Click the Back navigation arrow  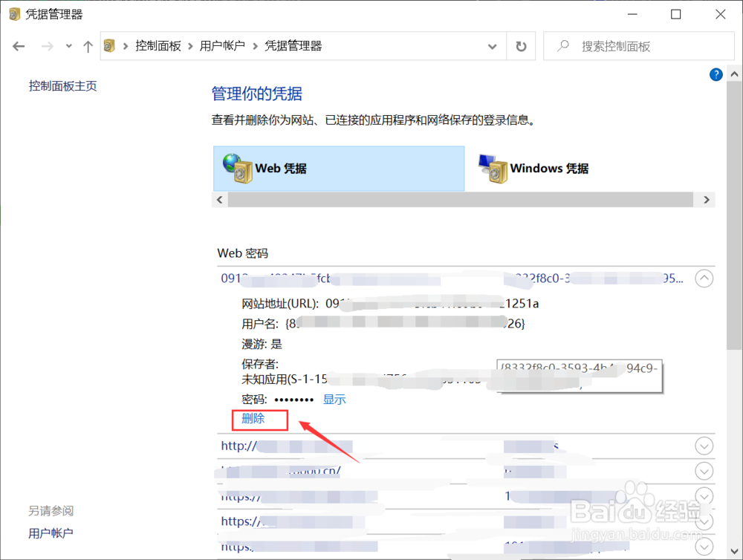[18, 46]
